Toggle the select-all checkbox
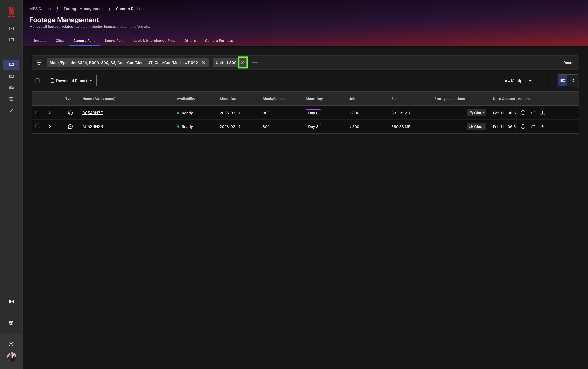Screen dimensions: 588x369 [x=38, y=81]
